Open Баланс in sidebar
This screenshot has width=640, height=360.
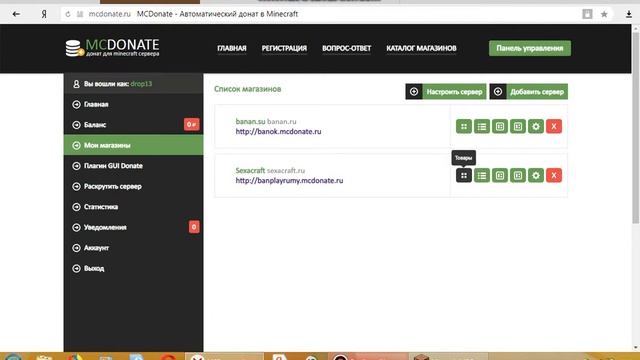133,124
